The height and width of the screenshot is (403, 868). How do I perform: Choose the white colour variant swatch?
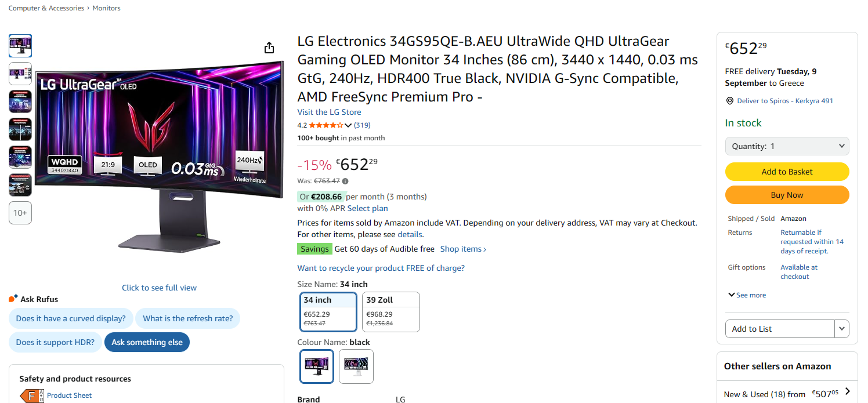tap(356, 366)
